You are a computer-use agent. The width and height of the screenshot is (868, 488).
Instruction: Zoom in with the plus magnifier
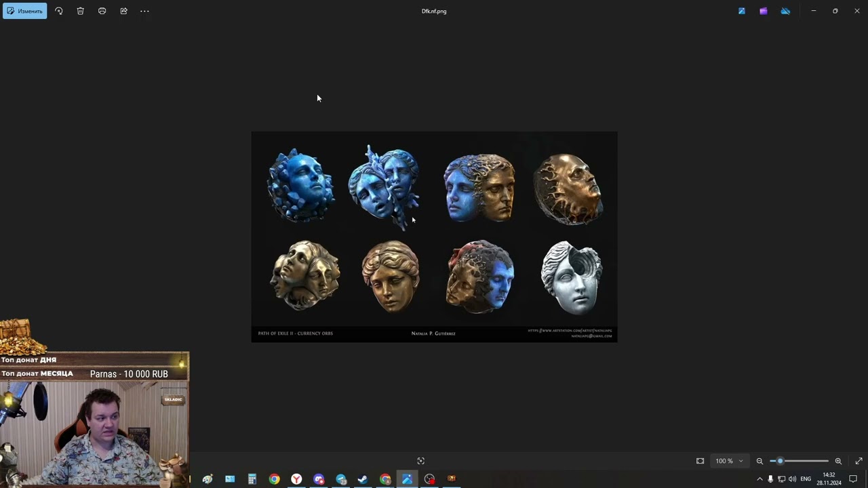click(x=838, y=461)
